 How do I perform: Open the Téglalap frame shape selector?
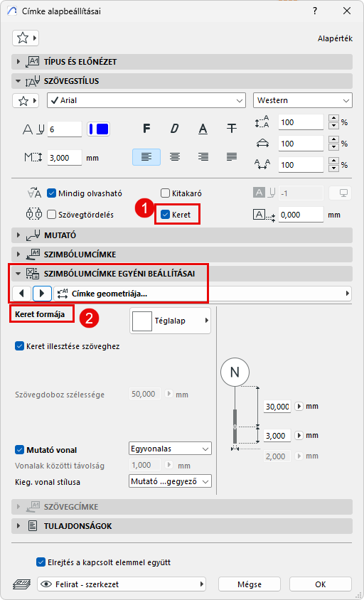pyautogui.click(x=171, y=321)
